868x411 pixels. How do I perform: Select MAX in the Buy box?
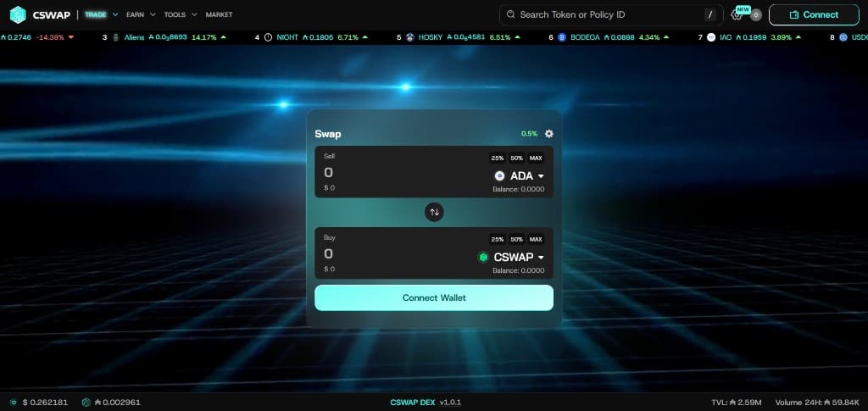click(536, 240)
